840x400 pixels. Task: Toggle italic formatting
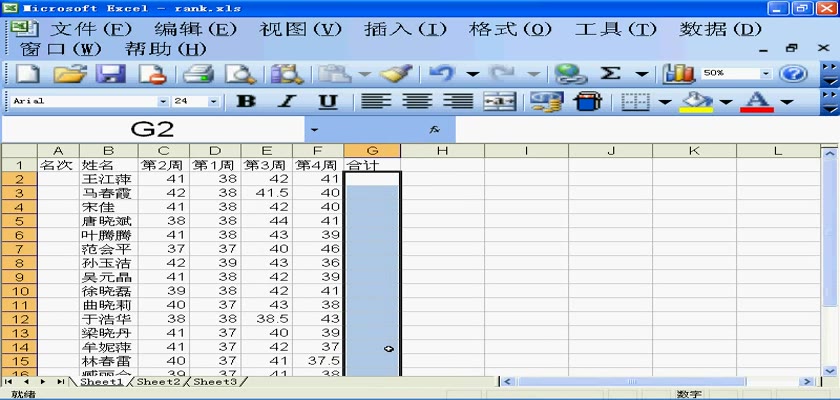coord(287,102)
